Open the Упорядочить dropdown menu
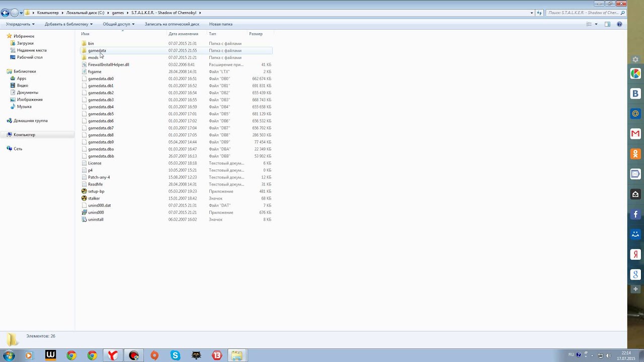The image size is (644, 362). pyautogui.click(x=20, y=24)
